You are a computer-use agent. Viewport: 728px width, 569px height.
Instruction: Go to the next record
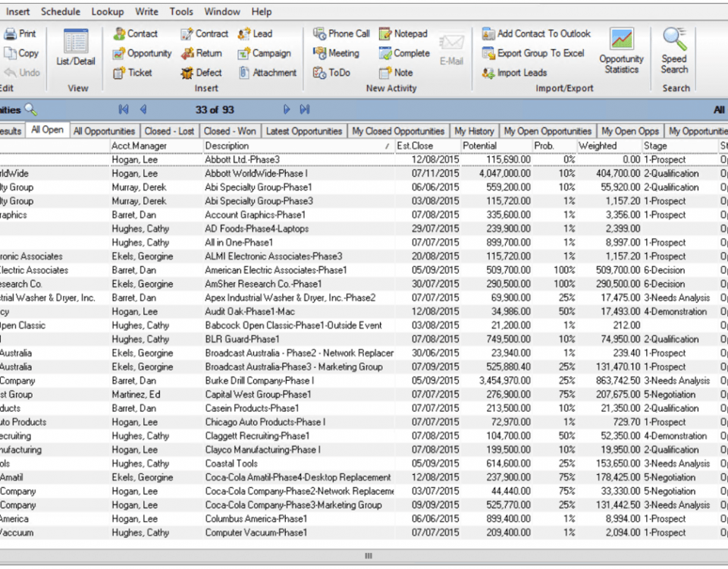(x=287, y=109)
